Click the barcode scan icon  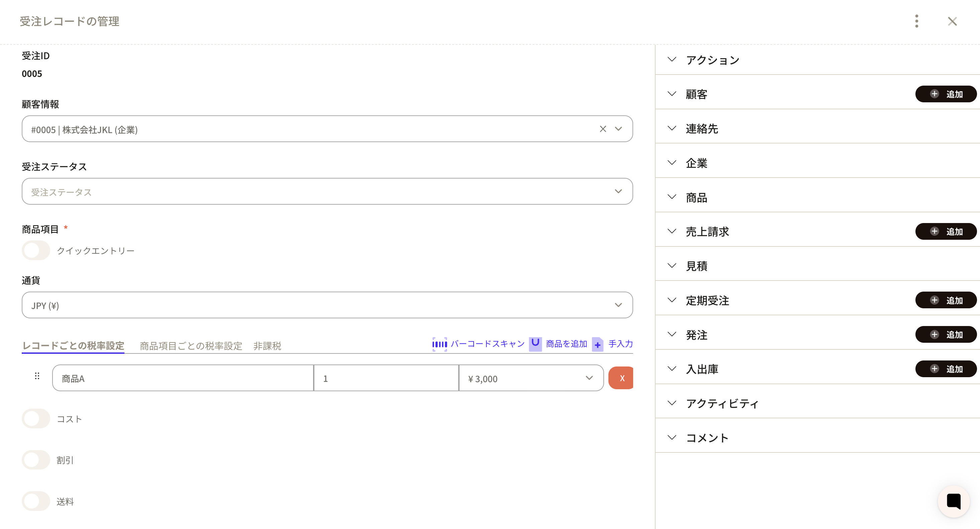click(439, 344)
